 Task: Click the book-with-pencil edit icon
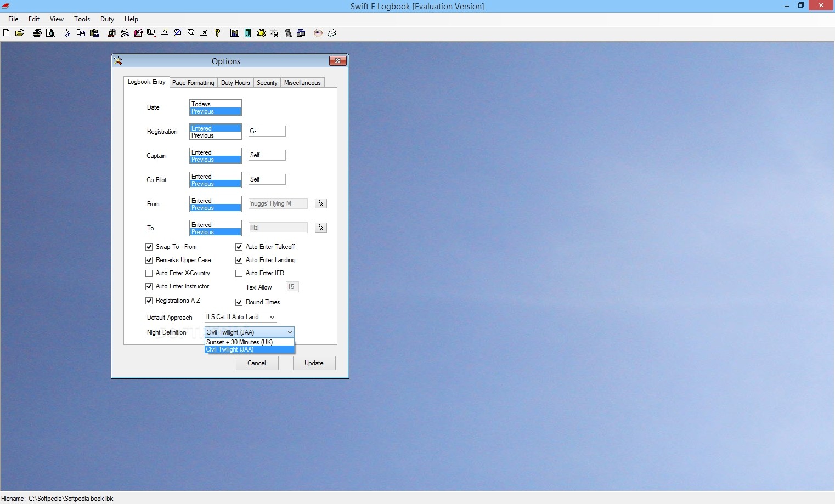click(138, 33)
